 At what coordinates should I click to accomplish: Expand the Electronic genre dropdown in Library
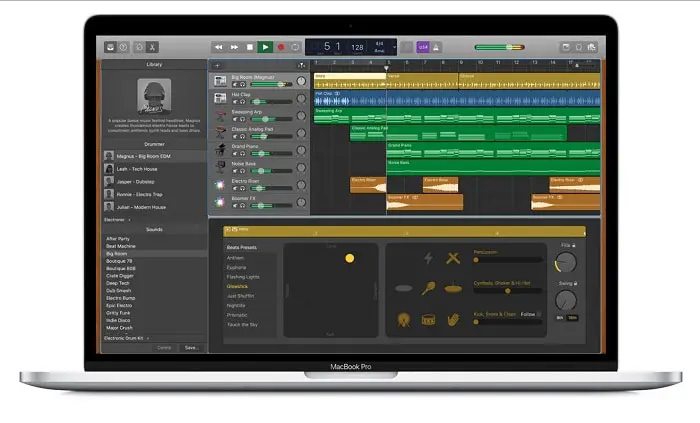point(117,220)
